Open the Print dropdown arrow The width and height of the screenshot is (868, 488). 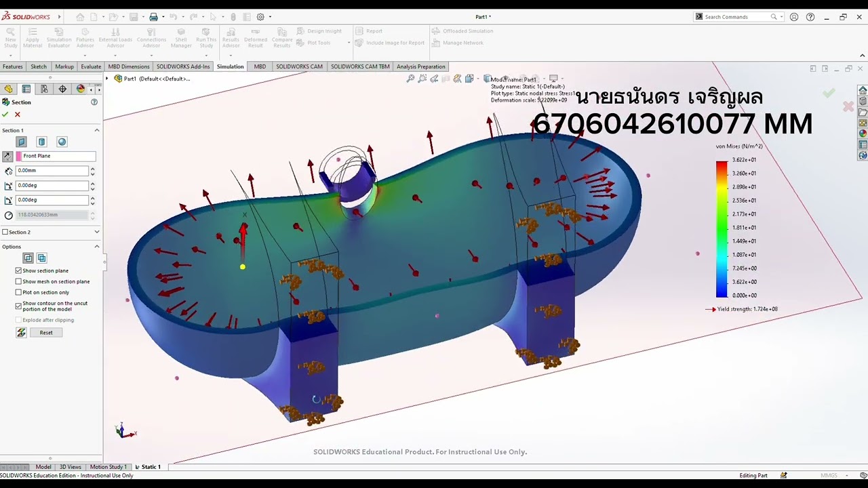tap(163, 17)
